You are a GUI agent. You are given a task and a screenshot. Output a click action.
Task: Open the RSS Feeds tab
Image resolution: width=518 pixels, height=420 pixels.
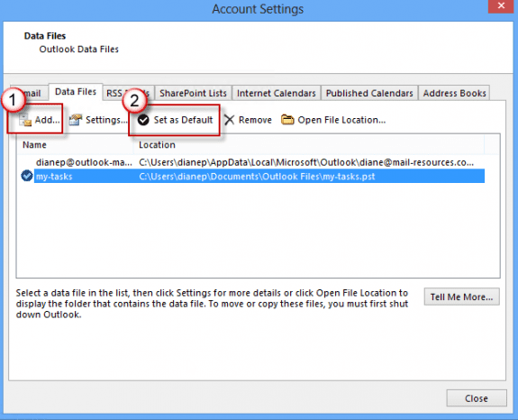coord(128,93)
